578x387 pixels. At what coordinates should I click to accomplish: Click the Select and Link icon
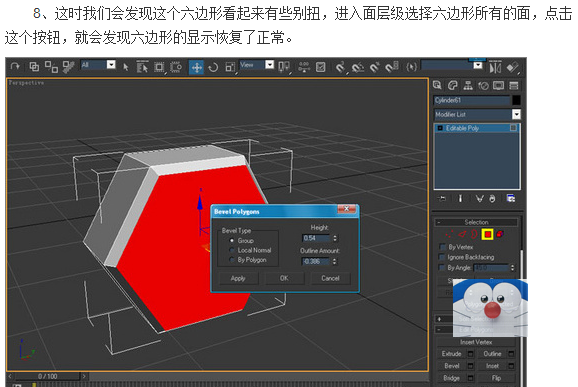point(34,67)
